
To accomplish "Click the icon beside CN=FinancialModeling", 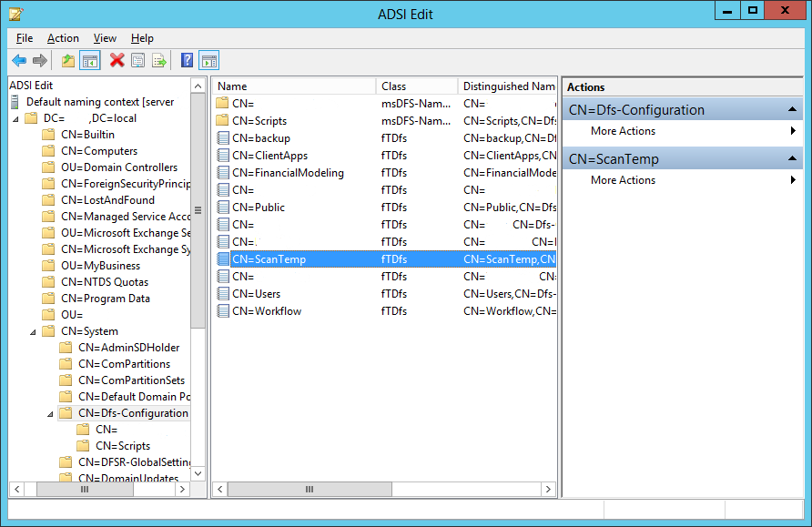I will (x=223, y=173).
